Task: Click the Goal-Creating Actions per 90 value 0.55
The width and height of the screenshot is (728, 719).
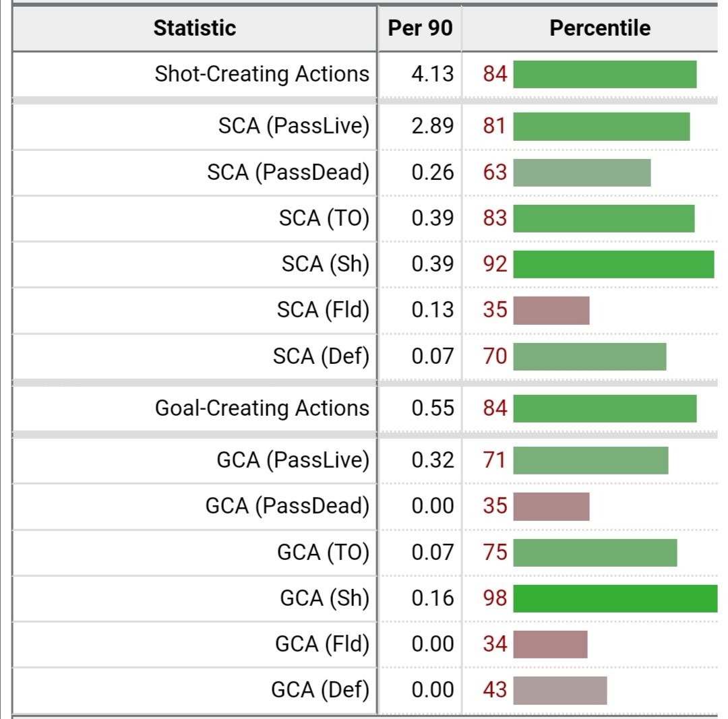Action: tap(433, 408)
